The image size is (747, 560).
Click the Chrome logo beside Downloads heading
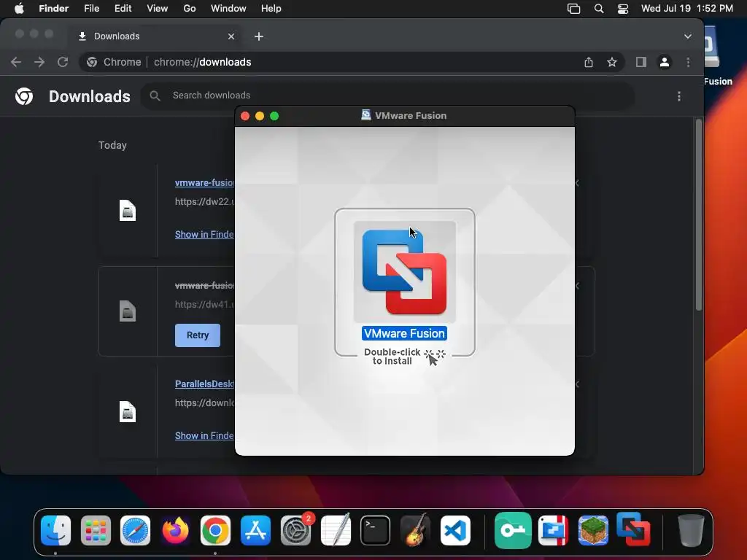click(x=24, y=96)
